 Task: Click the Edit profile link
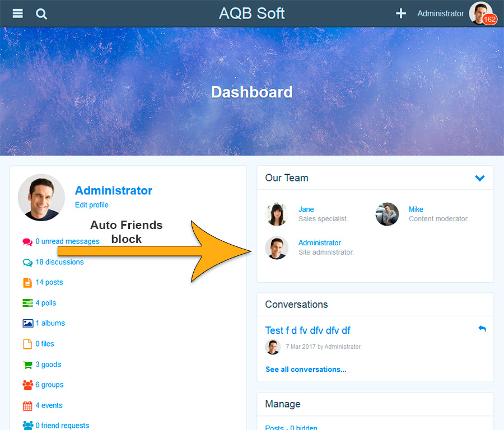click(x=92, y=205)
